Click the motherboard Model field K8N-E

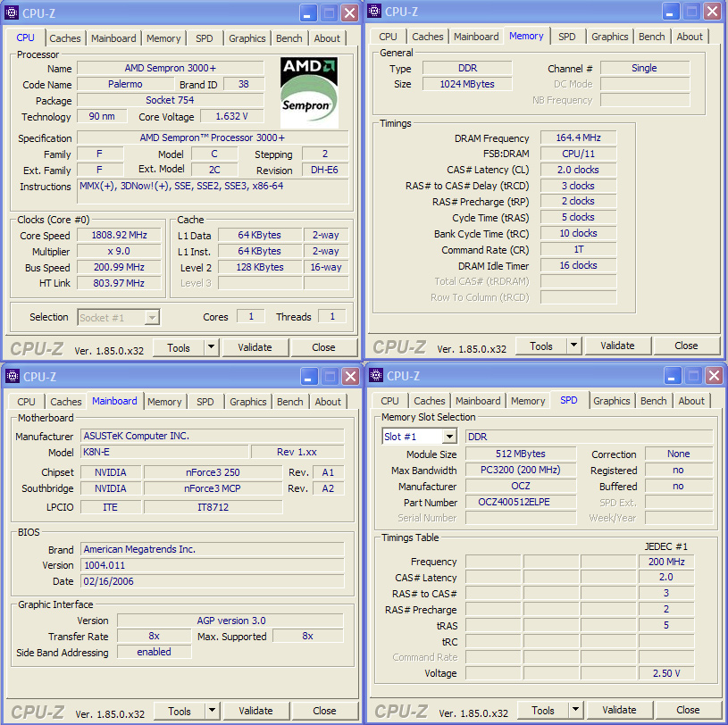coord(164,452)
